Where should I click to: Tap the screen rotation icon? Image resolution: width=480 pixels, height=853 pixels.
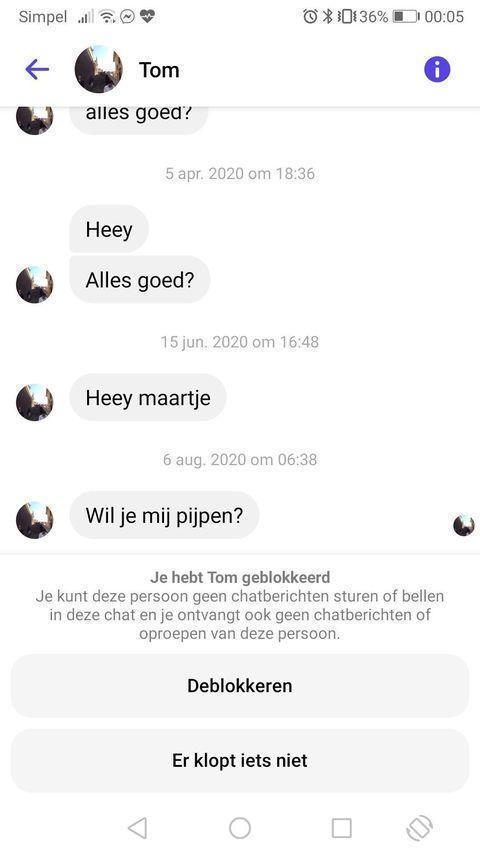pyautogui.click(x=420, y=828)
